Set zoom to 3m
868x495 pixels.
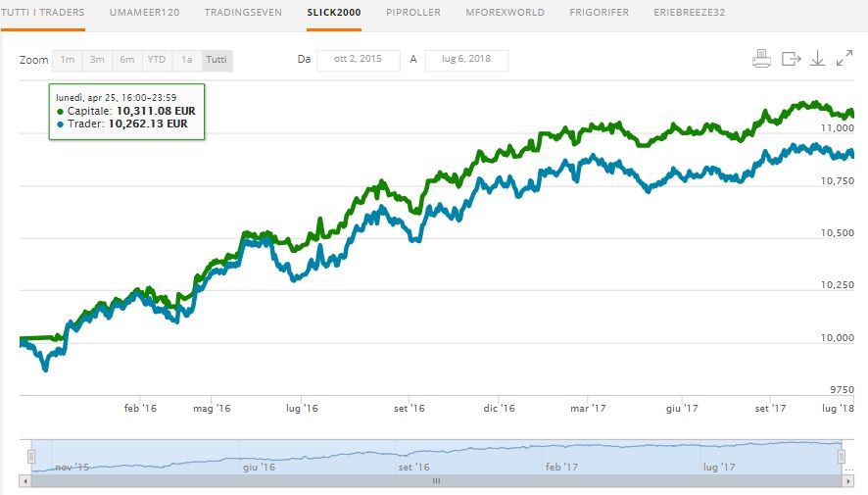[97, 60]
